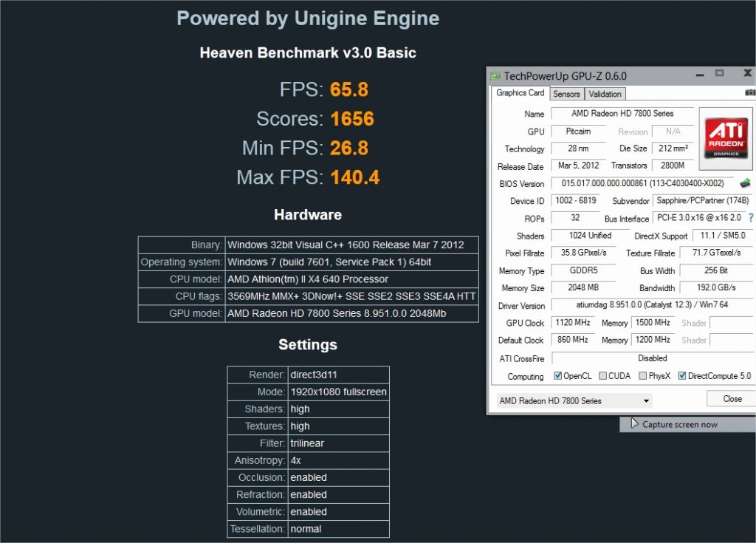Toggle the PhysX checkbox
Image resolution: width=756 pixels, height=543 pixels.
(x=643, y=375)
